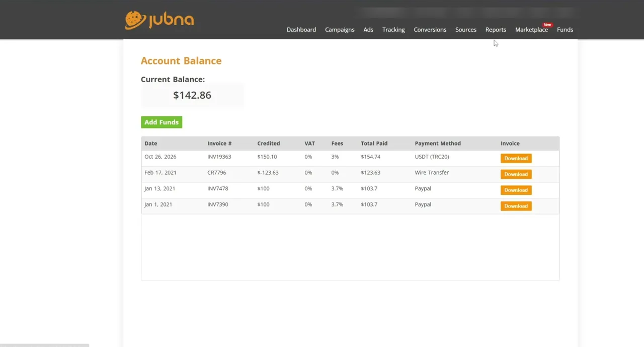The width and height of the screenshot is (644, 347).
Task: Click invoice number INV19363
Action: [219, 157]
